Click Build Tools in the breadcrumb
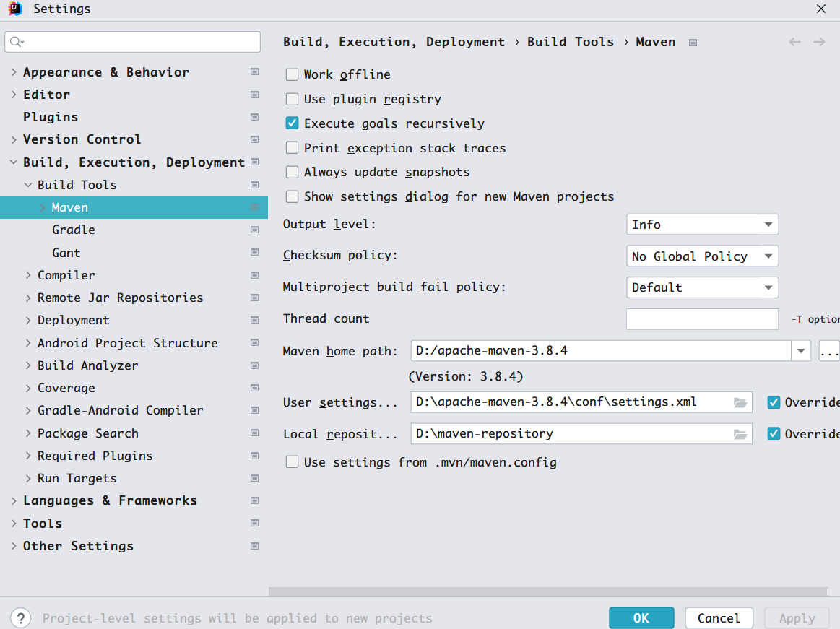This screenshot has width=840, height=629. click(571, 42)
